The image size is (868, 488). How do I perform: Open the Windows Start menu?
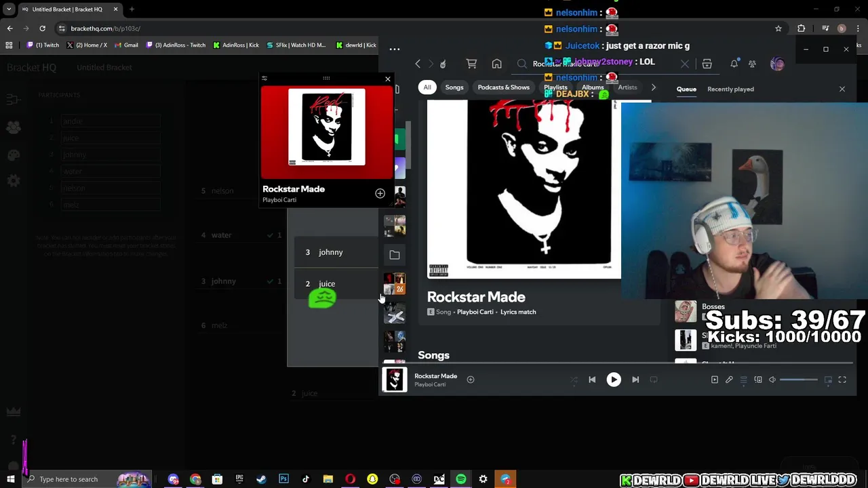click(x=10, y=479)
